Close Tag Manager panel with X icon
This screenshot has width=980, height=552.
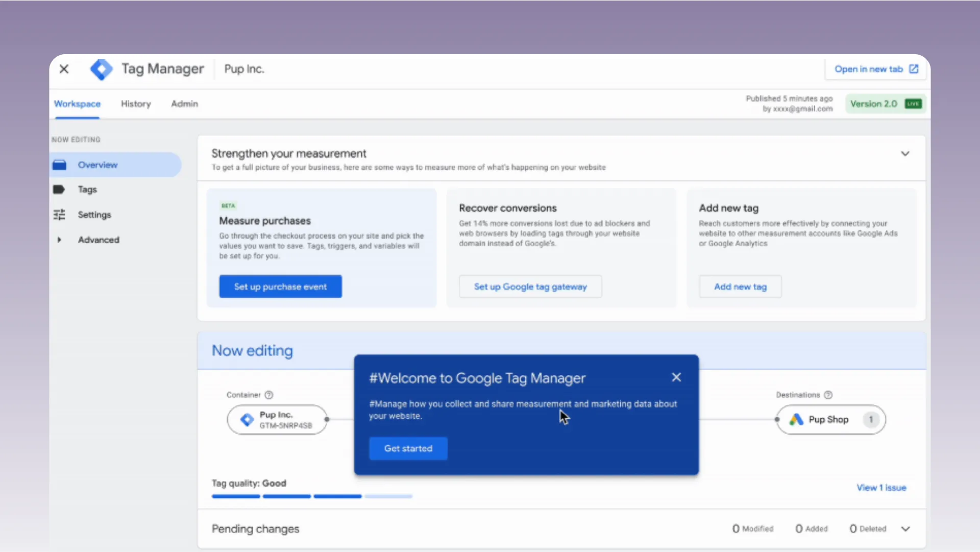(64, 69)
